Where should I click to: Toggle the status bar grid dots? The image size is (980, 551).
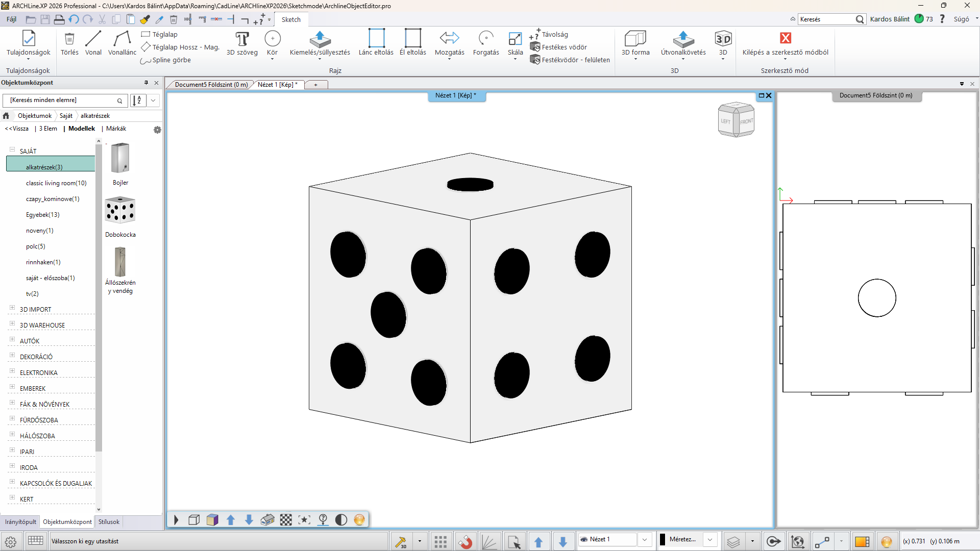coord(440,541)
